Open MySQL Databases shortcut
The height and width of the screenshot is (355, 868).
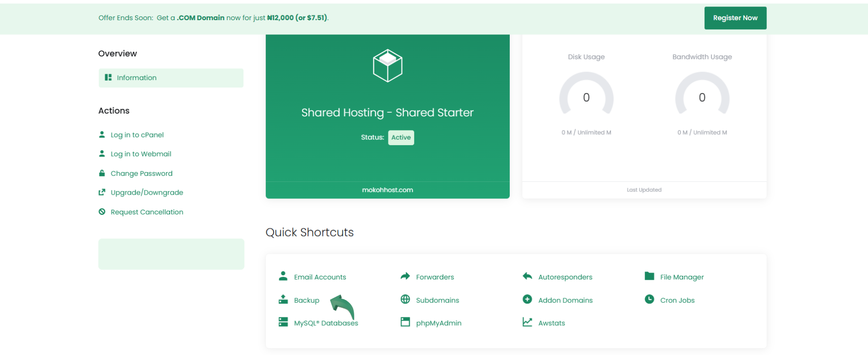pos(326,323)
